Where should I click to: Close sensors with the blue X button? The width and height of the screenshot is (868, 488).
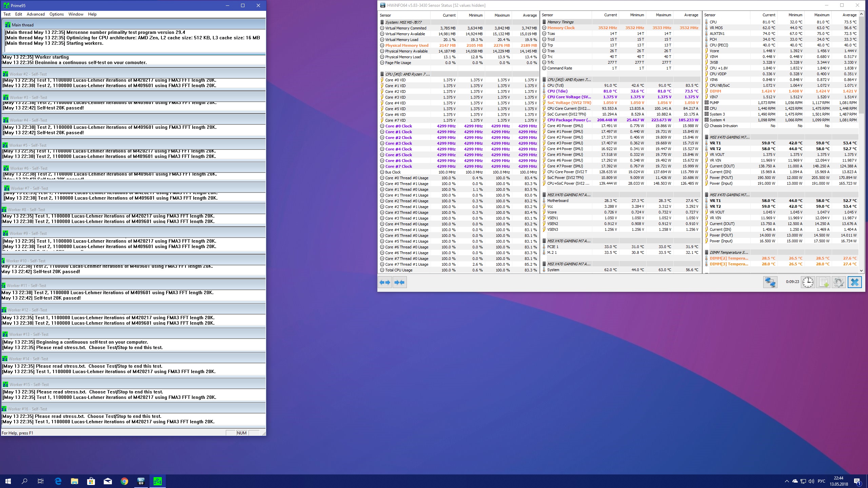pos(854,282)
